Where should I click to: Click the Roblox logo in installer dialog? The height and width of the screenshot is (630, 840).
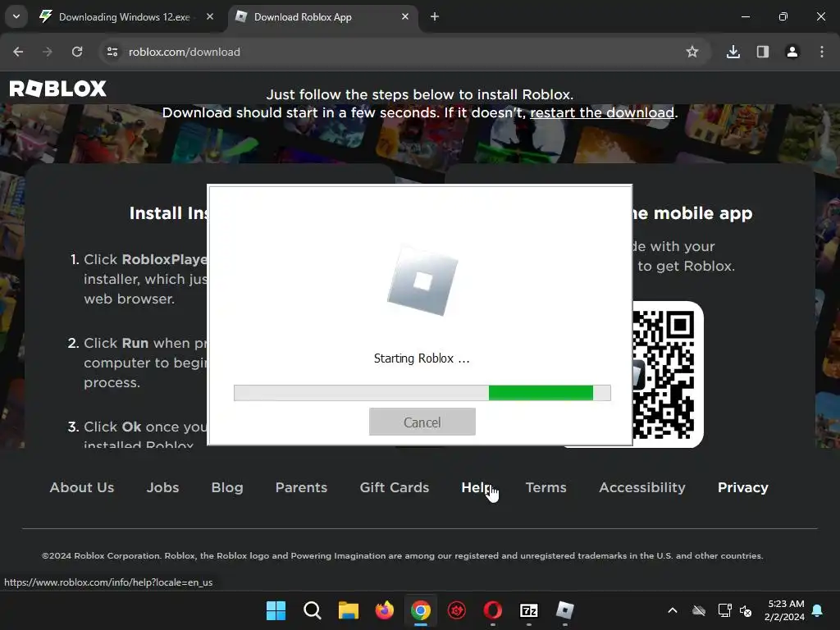pos(422,281)
